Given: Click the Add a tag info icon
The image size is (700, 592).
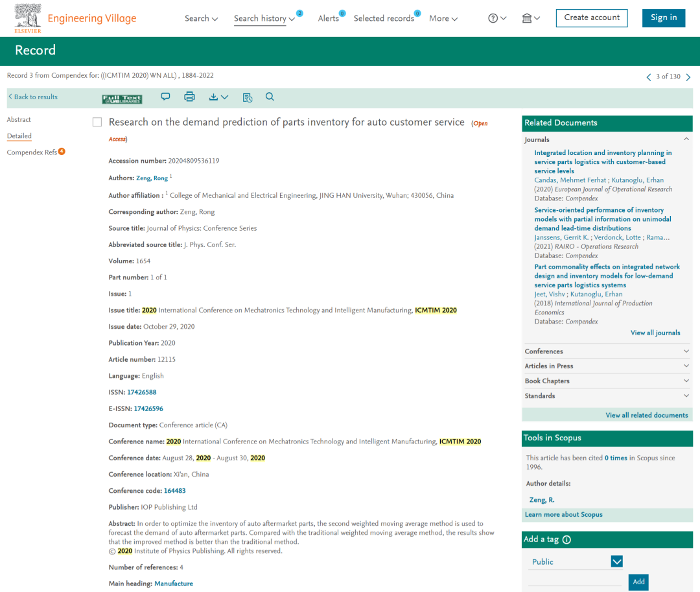Looking at the screenshot, I should [566, 539].
